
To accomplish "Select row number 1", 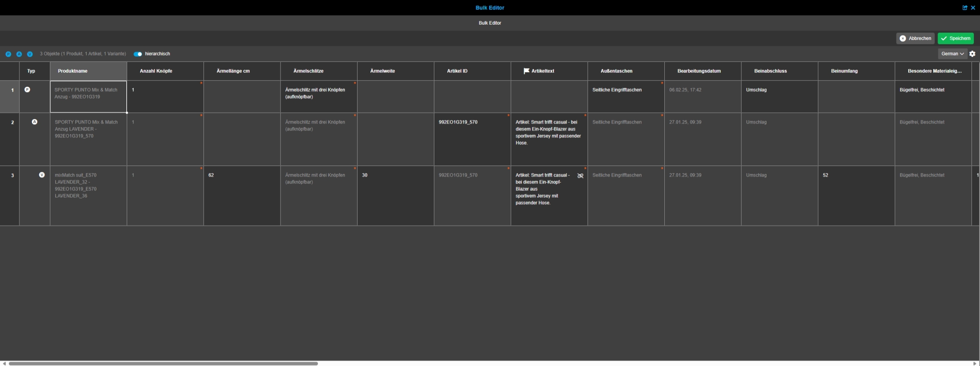I will tap(10, 96).
